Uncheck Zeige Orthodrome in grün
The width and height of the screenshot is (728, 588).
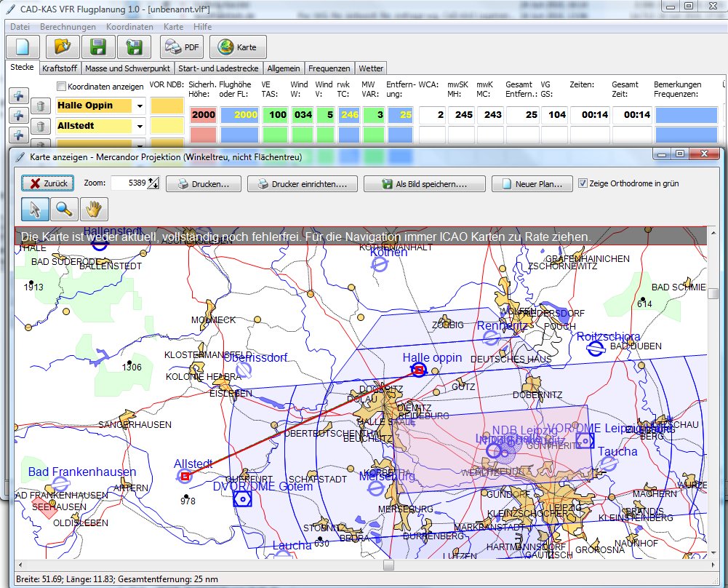click(583, 183)
